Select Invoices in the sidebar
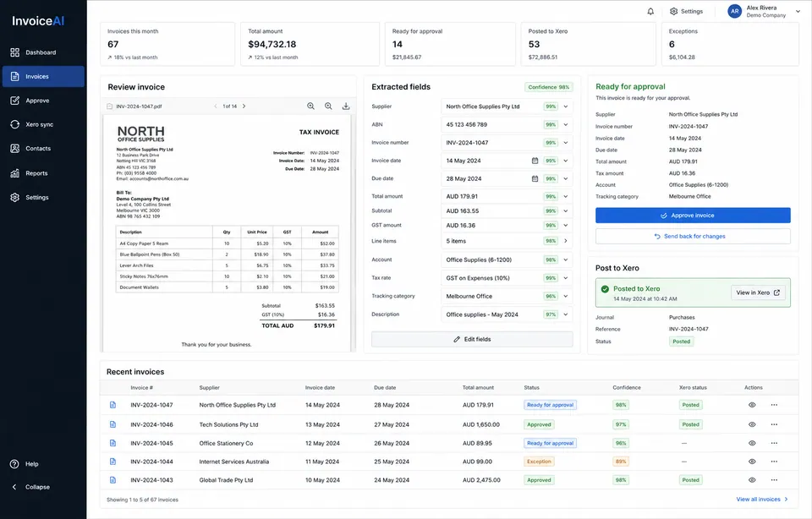Screen dimensions: 812x519 pyautogui.click(x=43, y=77)
